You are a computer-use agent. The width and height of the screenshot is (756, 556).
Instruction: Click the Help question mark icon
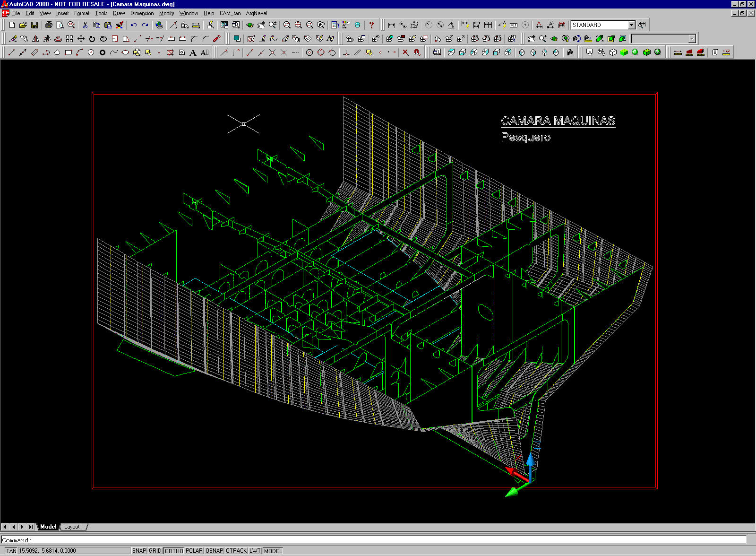[371, 25]
